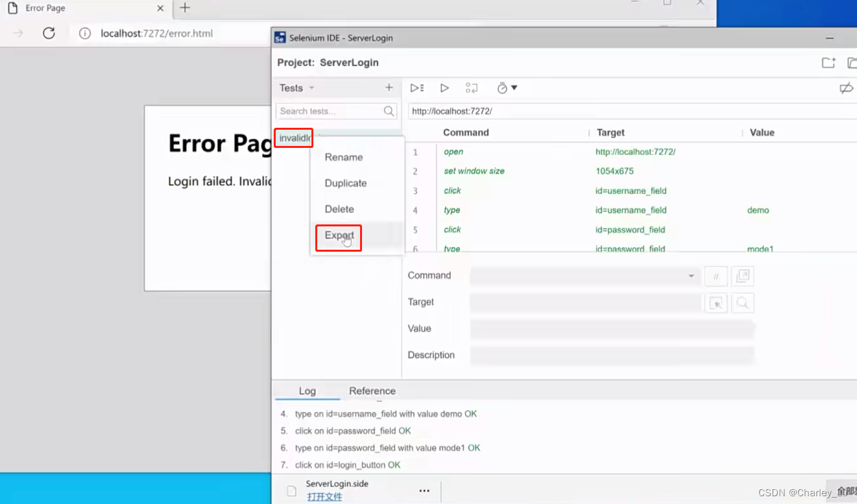Focus the Target input field
This screenshot has width=857, height=504.
(585, 303)
